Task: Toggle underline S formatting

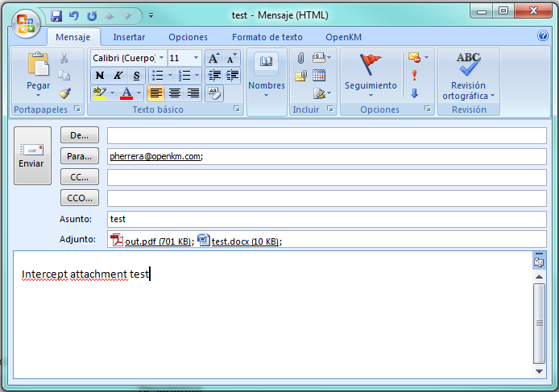Action: click(x=137, y=76)
